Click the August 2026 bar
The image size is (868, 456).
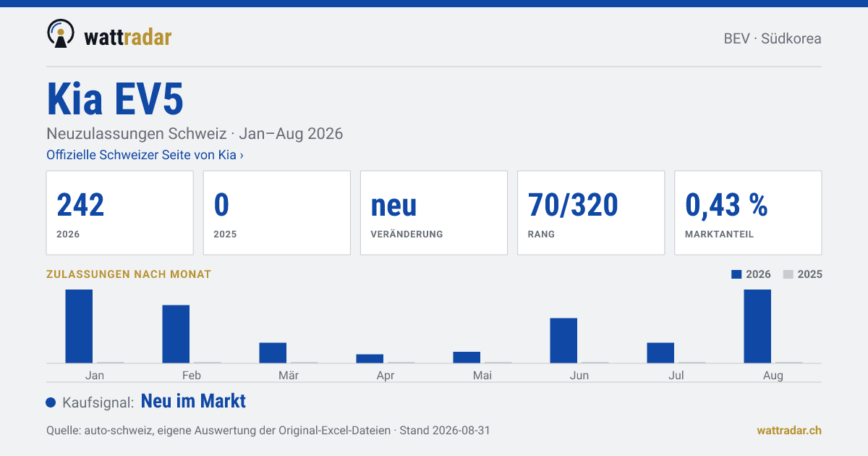(757, 326)
